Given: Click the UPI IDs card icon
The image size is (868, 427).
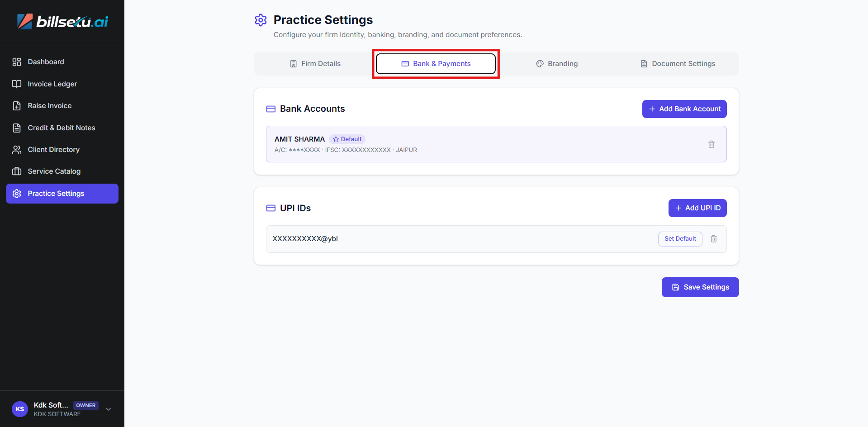Looking at the screenshot, I should coord(271,208).
